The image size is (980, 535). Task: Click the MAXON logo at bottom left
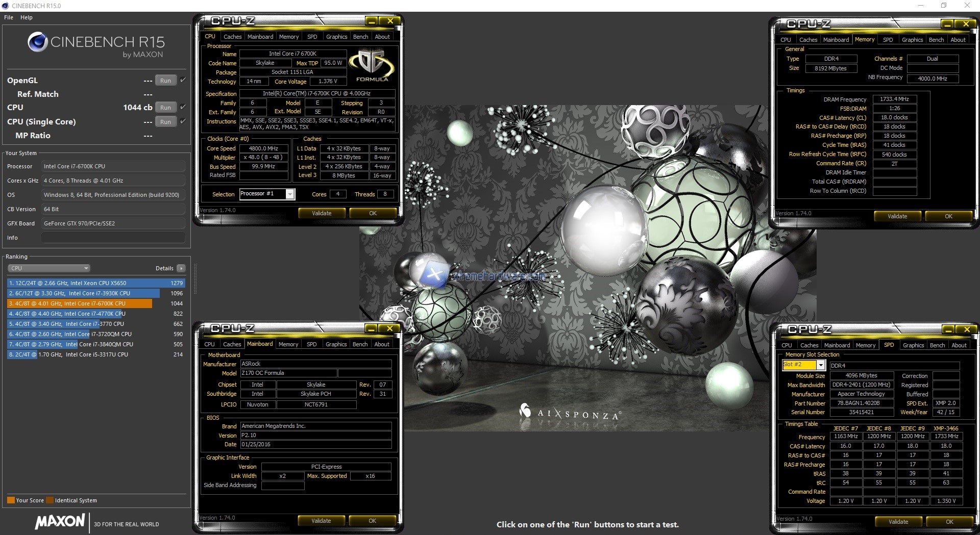pyautogui.click(x=60, y=521)
